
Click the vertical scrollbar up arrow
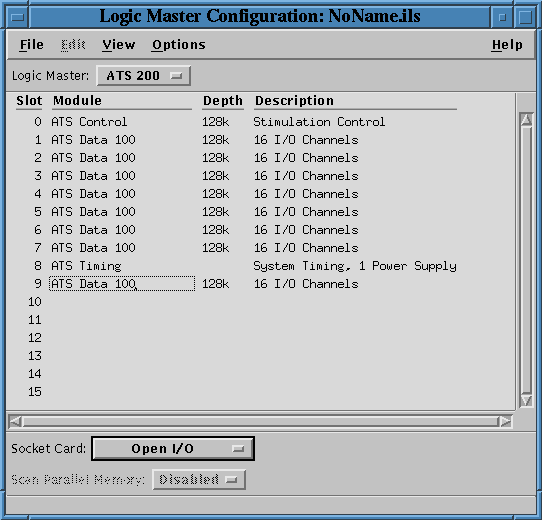pyautogui.click(x=526, y=119)
